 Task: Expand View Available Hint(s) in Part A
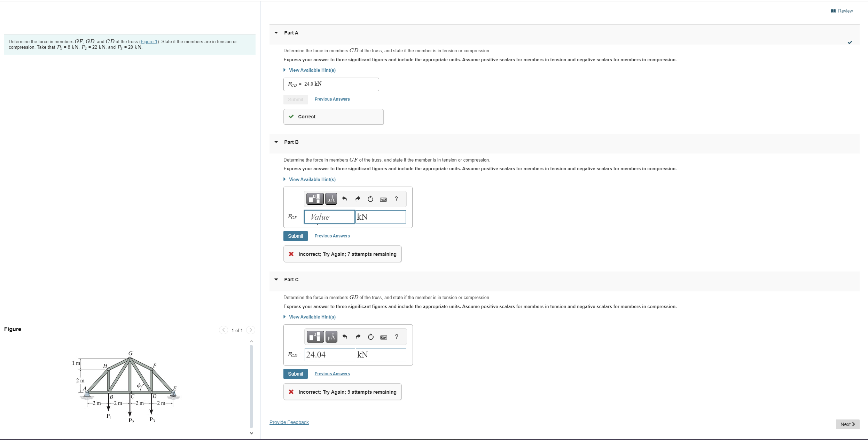click(x=312, y=70)
